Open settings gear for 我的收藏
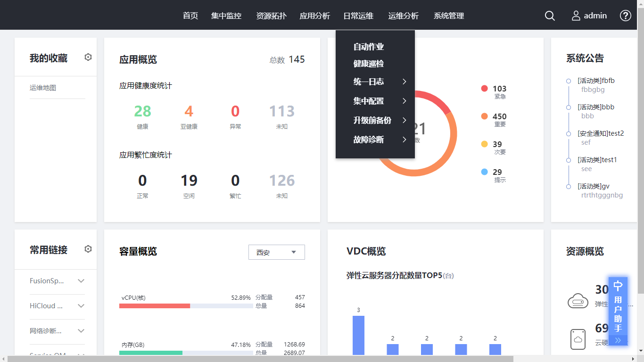Viewport: 644px width, 362px height. pos(88,58)
